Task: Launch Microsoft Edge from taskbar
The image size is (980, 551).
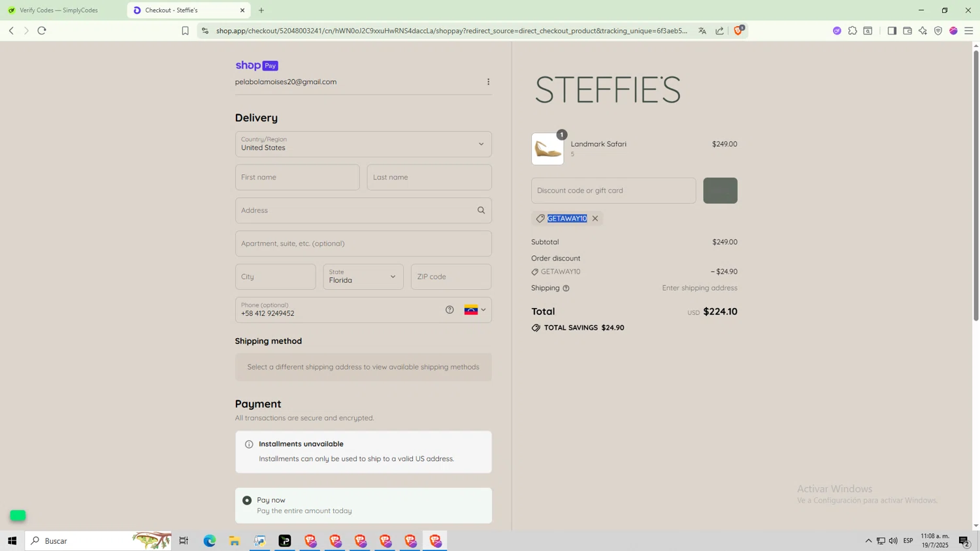Action: [x=209, y=541]
